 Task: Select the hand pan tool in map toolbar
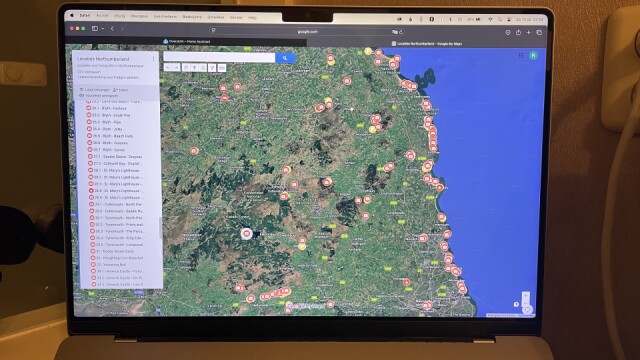pos(186,68)
